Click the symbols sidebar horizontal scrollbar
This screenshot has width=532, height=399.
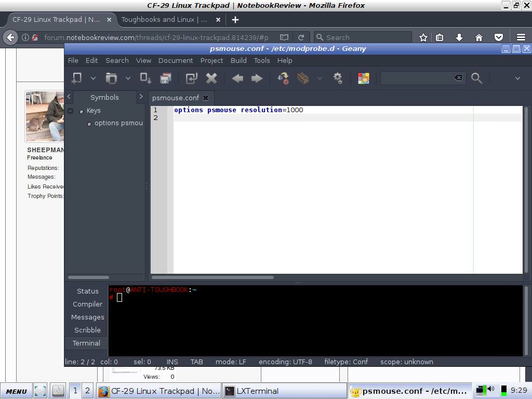tap(88, 277)
